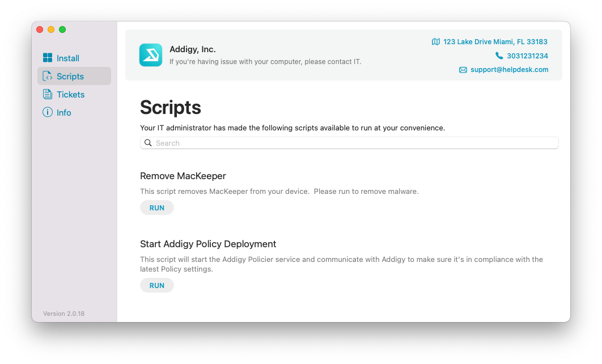Click the Version 2.0.18 label
This screenshot has height=364, width=602.
click(x=63, y=314)
